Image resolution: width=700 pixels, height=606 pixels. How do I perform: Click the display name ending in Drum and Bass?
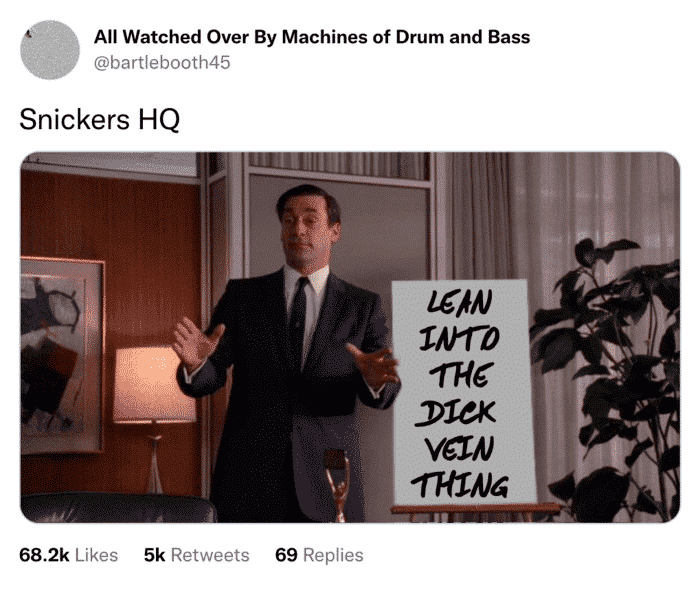tap(312, 37)
